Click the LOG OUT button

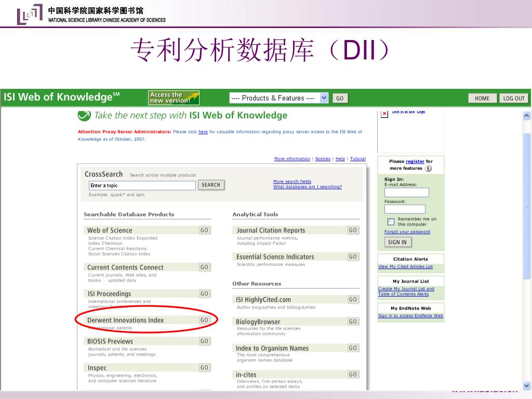point(514,98)
